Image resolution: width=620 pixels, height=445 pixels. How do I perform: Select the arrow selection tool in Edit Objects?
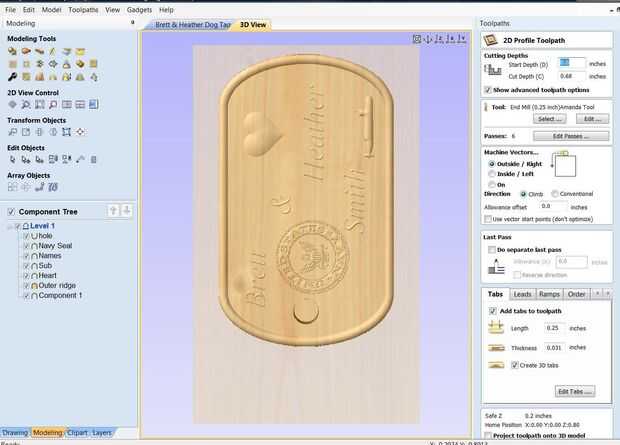[12, 159]
